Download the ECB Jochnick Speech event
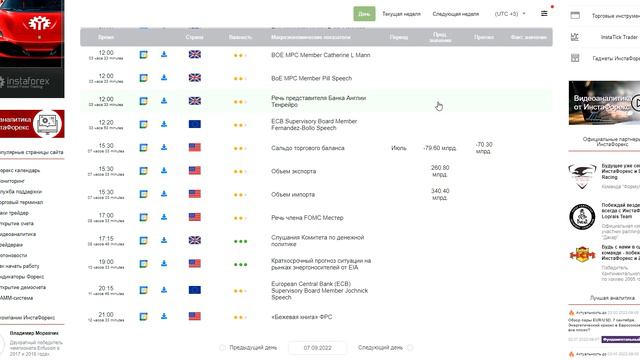 tap(164, 290)
